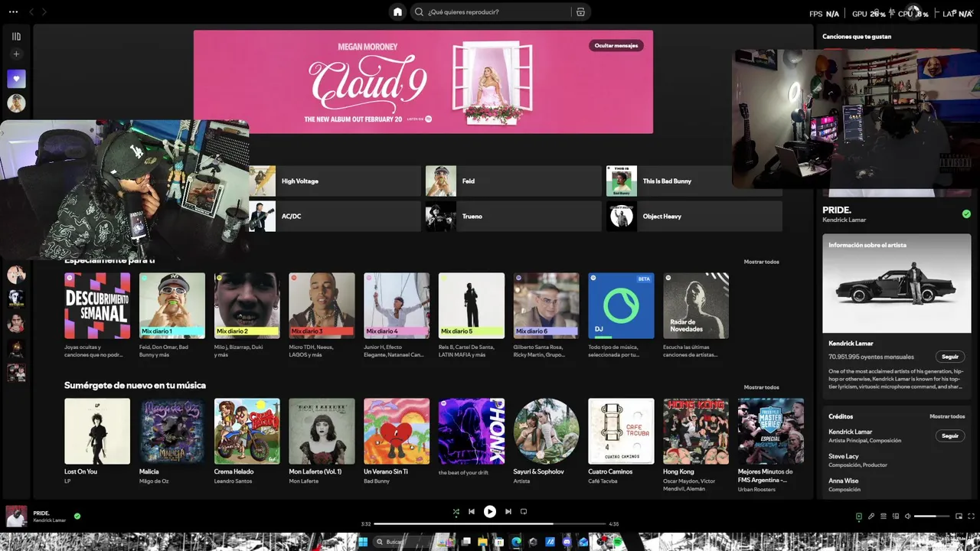
Task: Show all credits with Mostrar todos
Action: [x=947, y=416]
